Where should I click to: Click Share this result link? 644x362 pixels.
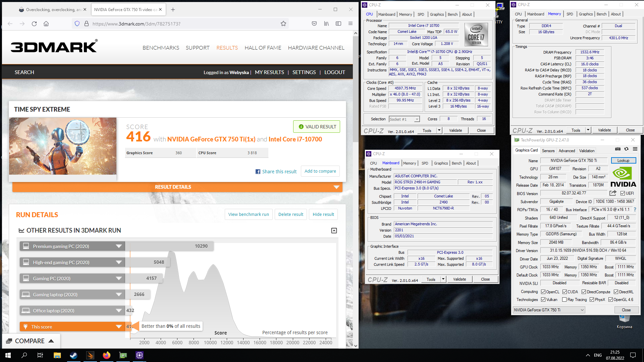pos(276,172)
